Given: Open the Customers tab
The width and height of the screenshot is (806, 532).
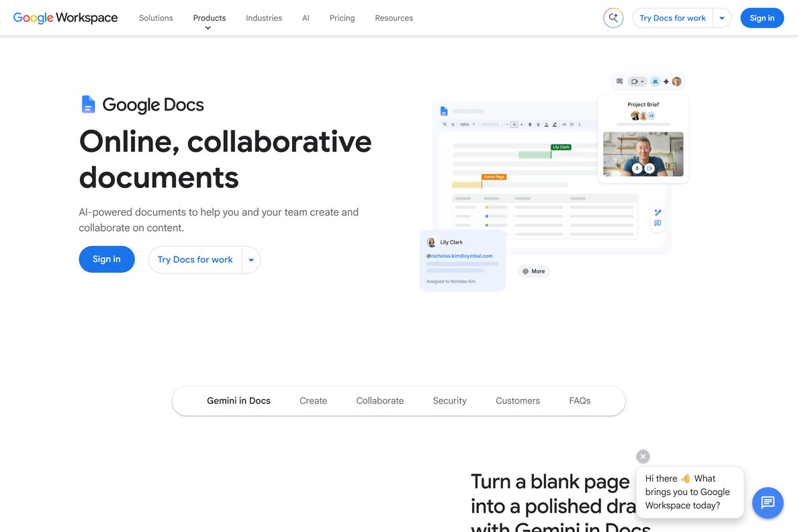Looking at the screenshot, I should tap(518, 400).
